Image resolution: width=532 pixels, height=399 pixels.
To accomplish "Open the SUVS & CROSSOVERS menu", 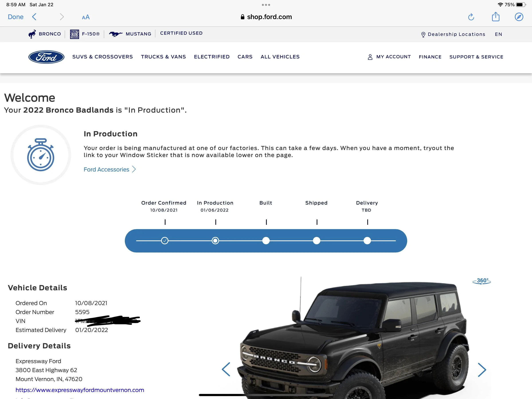I will [103, 57].
